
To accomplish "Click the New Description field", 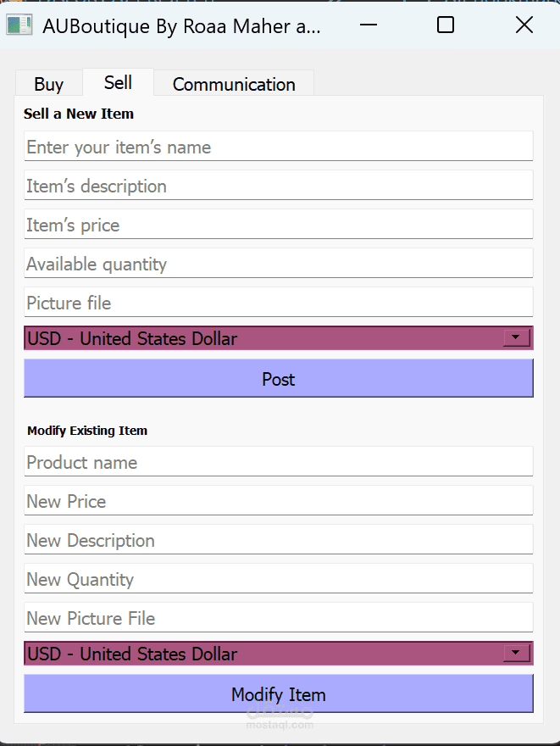I will (x=278, y=540).
